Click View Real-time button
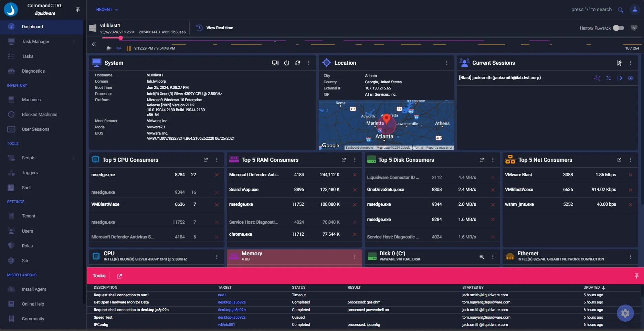The height and width of the screenshot is (331, 644). [x=214, y=28]
